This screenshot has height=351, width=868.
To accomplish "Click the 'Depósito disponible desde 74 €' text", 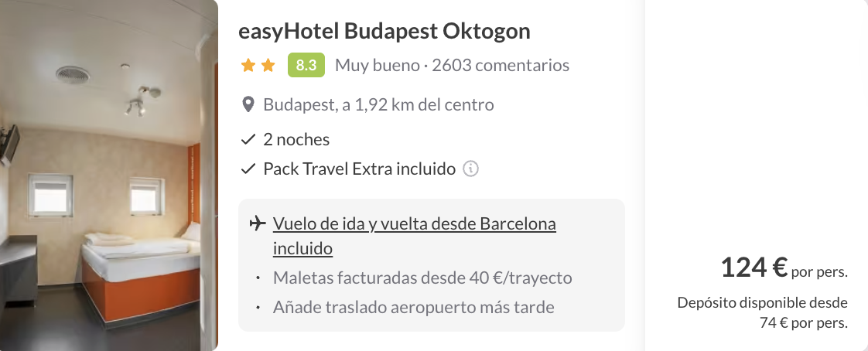I will (x=762, y=312).
